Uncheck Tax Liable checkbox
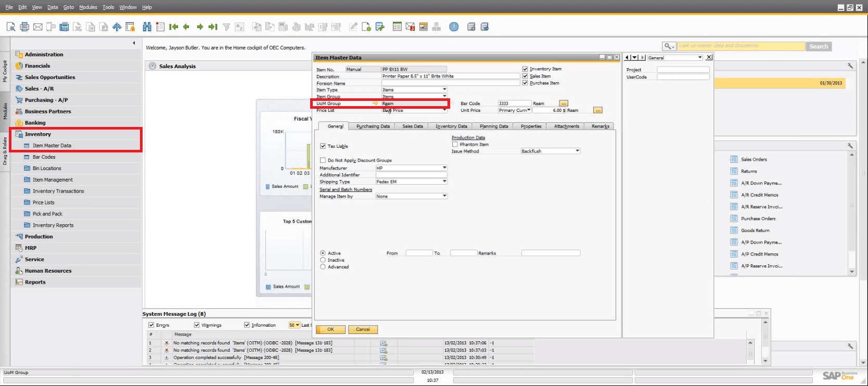The image size is (868, 386). point(323,146)
